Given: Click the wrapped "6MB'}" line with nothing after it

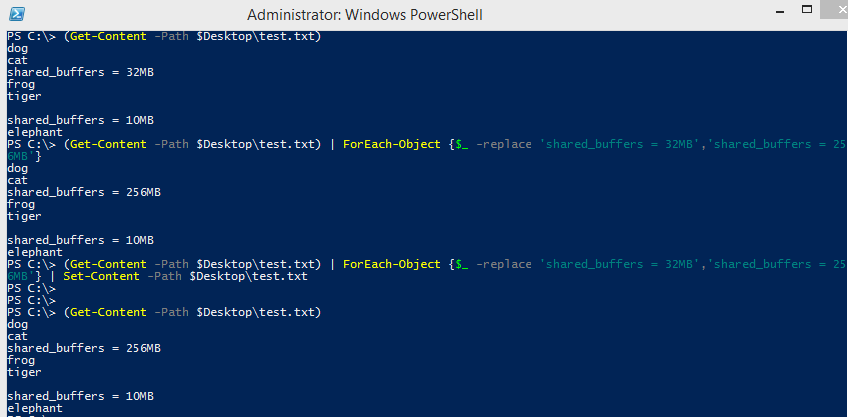Looking at the screenshot, I should pyautogui.click(x=24, y=156).
